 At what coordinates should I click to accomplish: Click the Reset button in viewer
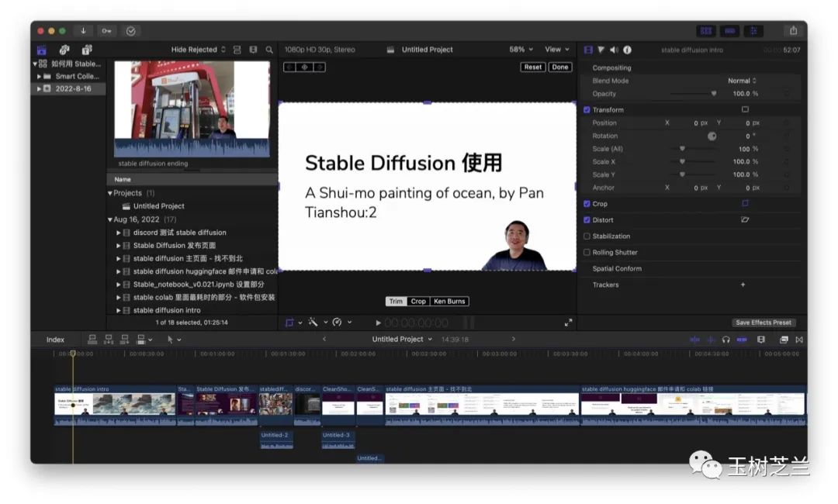pyautogui.click(x=533, y=67)
